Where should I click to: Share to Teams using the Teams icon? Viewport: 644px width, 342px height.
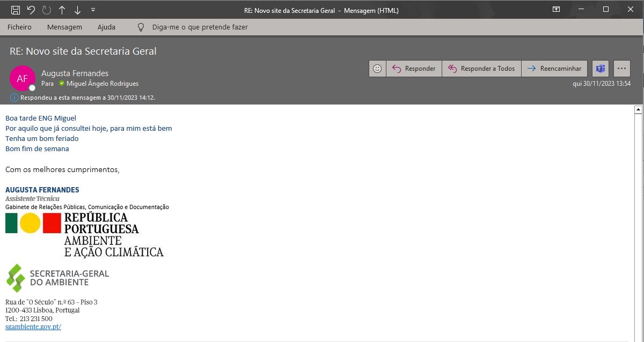point(601,69)
